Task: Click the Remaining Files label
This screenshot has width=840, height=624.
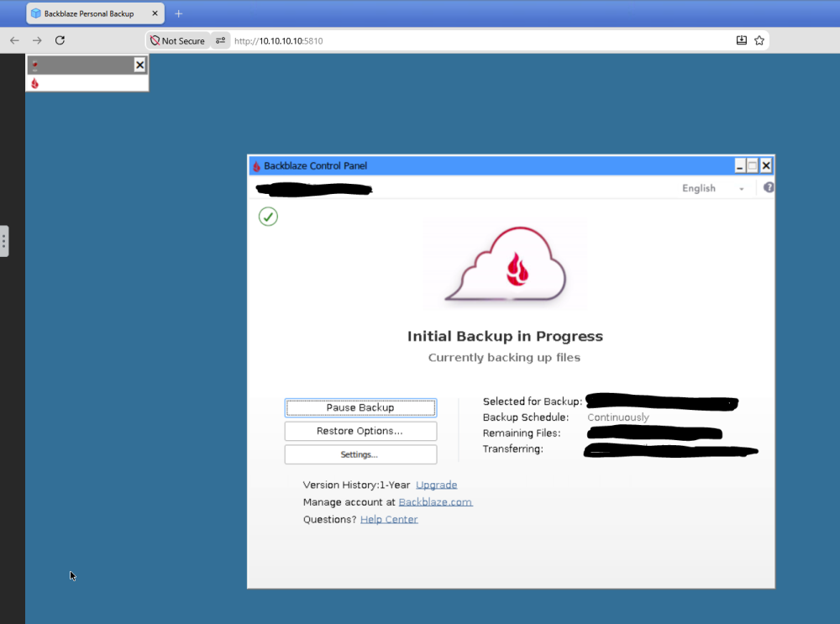Action: click(x=522, y=433)
